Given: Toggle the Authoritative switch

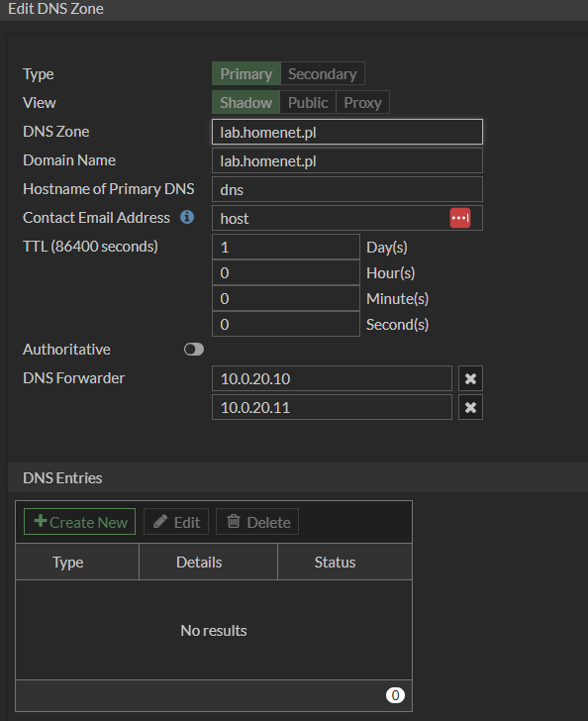Looking at the screenshot, I should [194, 350].
